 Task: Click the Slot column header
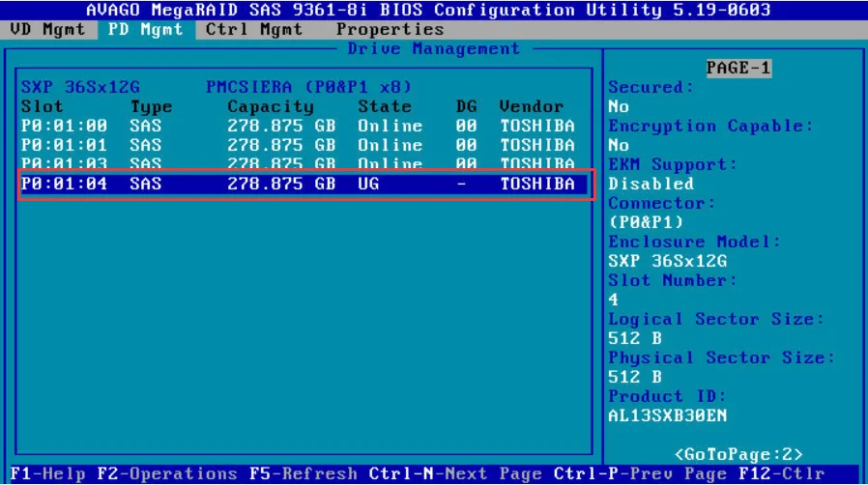43,106
